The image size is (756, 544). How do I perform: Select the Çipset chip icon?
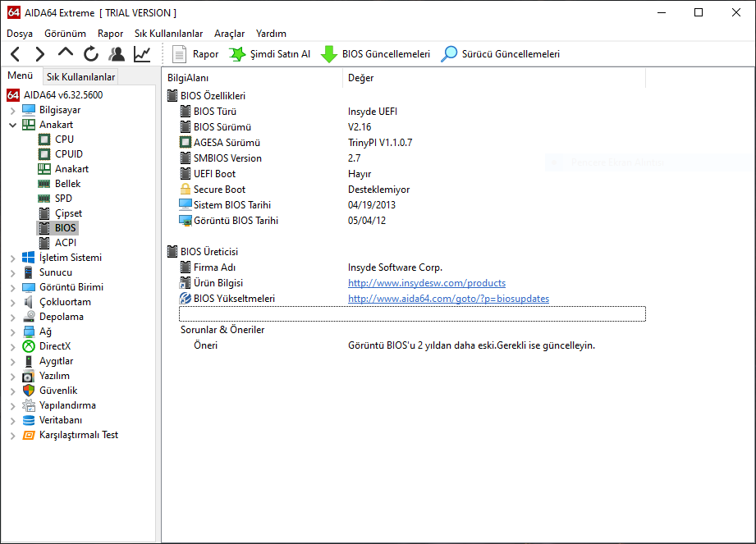44,213
